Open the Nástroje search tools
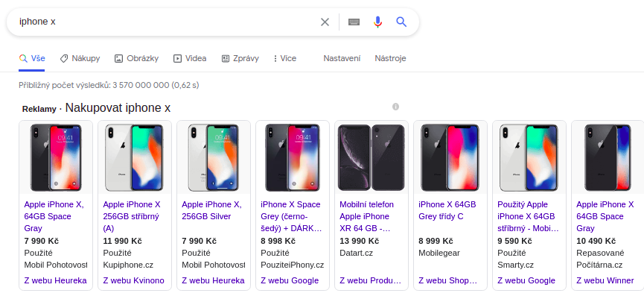The height and width of the screenshot is (299, 644). (x=390, y=58)
